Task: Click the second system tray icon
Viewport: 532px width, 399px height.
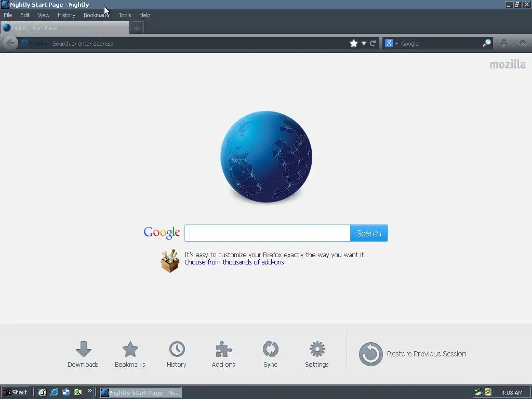Action: click(488, 392)
